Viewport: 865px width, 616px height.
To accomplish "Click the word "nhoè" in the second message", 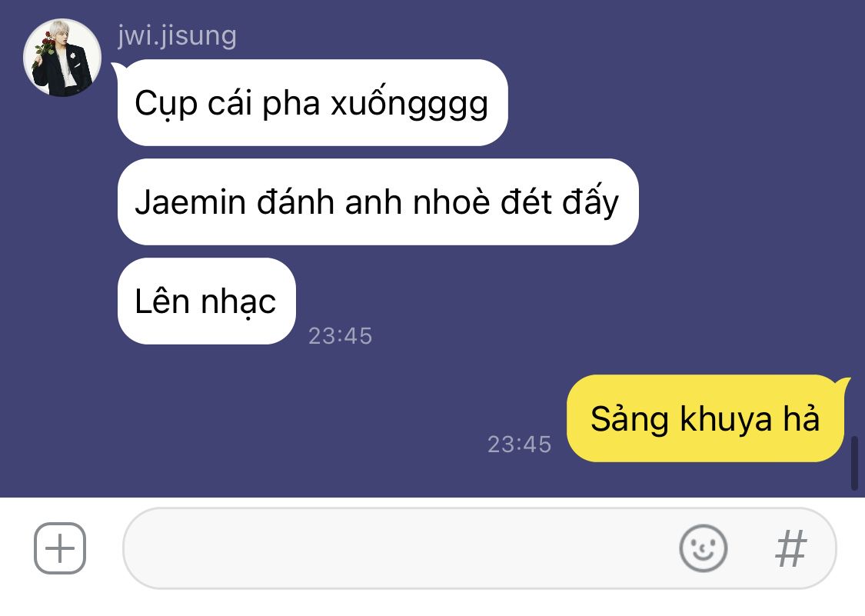I will coord(451,202).
